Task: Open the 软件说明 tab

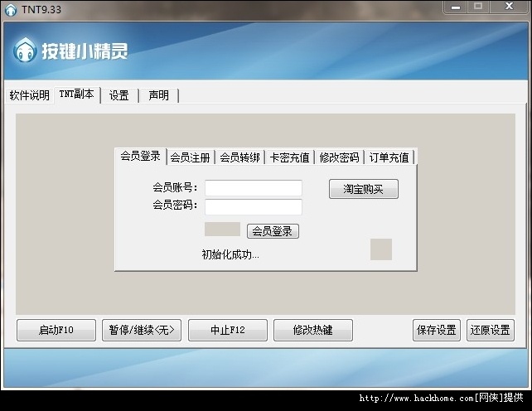Action: point(29,95)
